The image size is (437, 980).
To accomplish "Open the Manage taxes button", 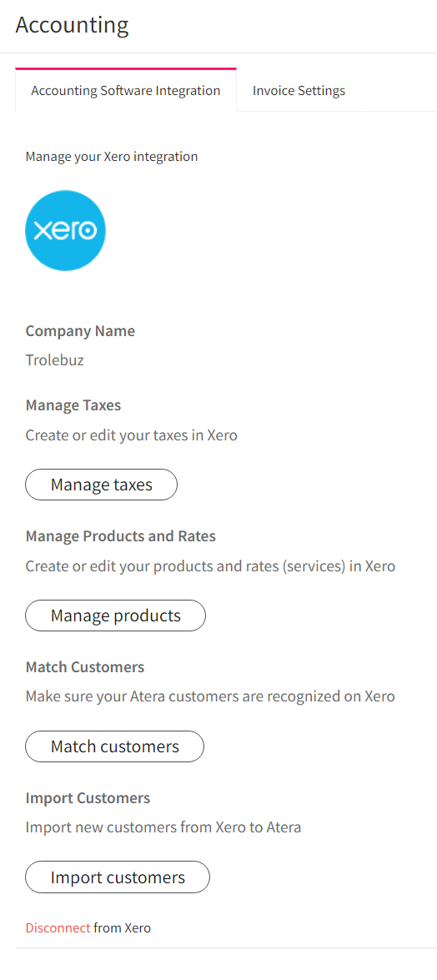I will click(101, 485).
